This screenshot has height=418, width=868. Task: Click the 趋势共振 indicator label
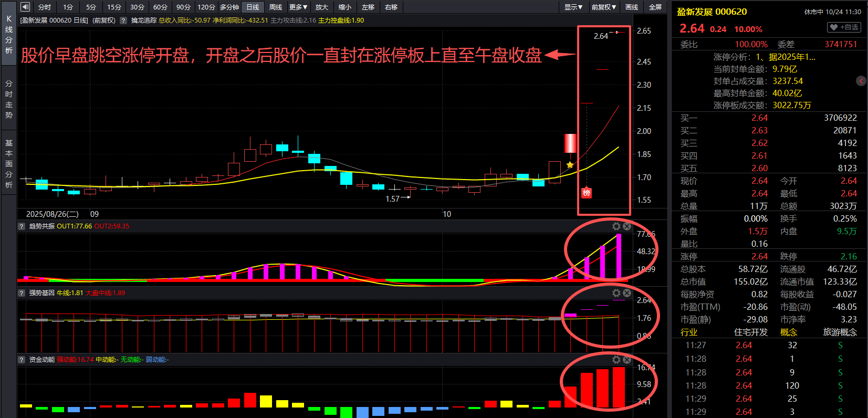[x=41, y=226]
